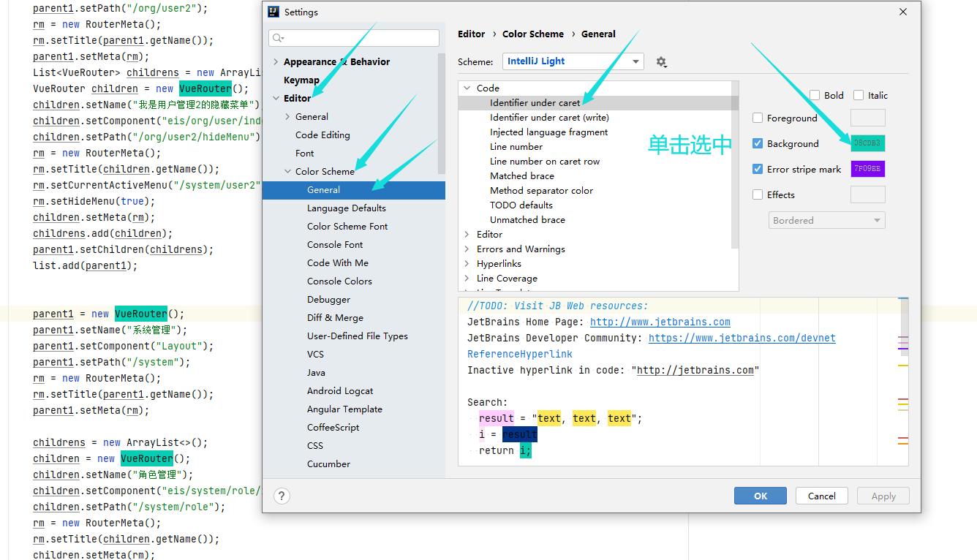Open the CoffeeScript color settings

pos(333,427)
